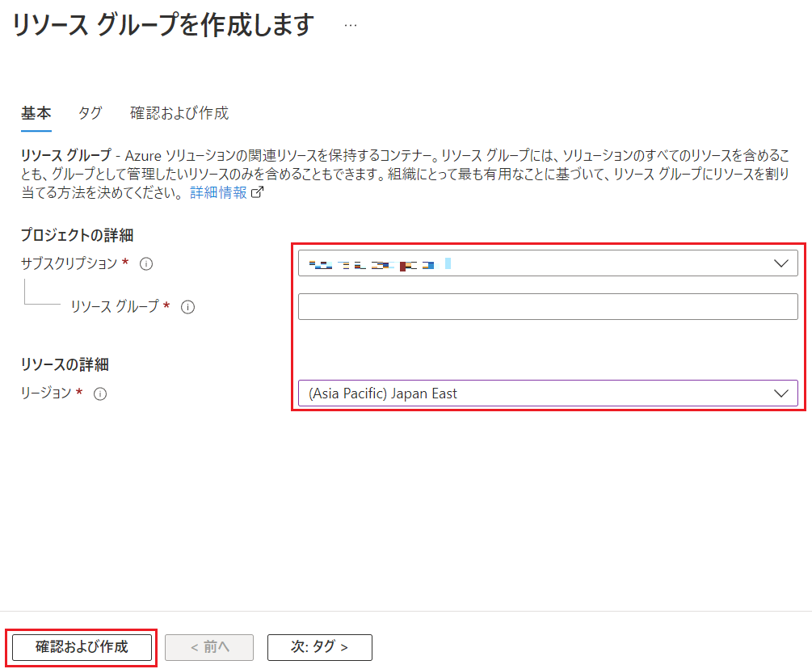
Task: Click chevron arrow on region selector
Action: coord(780,393)
